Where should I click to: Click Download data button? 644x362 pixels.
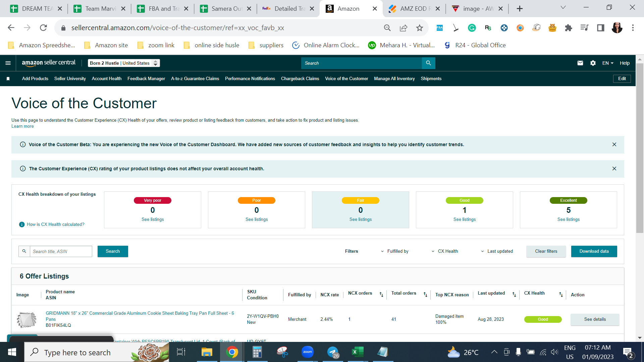point(594,251)
